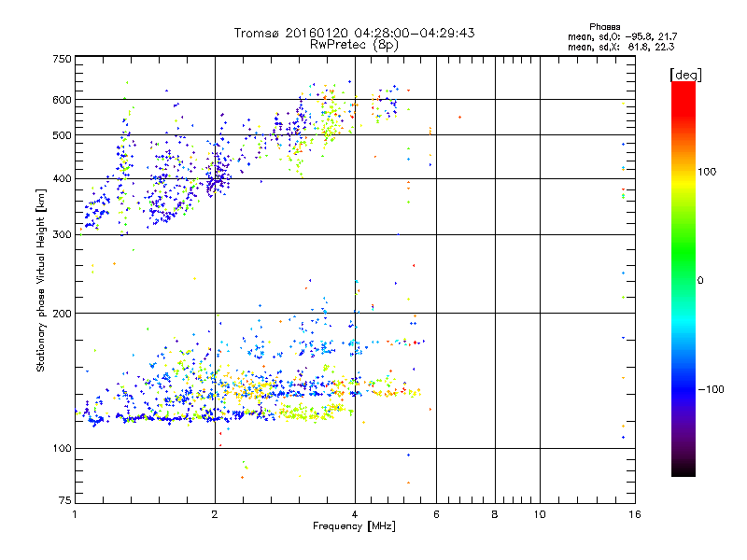747x560 pixels.
Task: Click the "Frequency [MHz]" x-axis label
Action: pos(354,526)
